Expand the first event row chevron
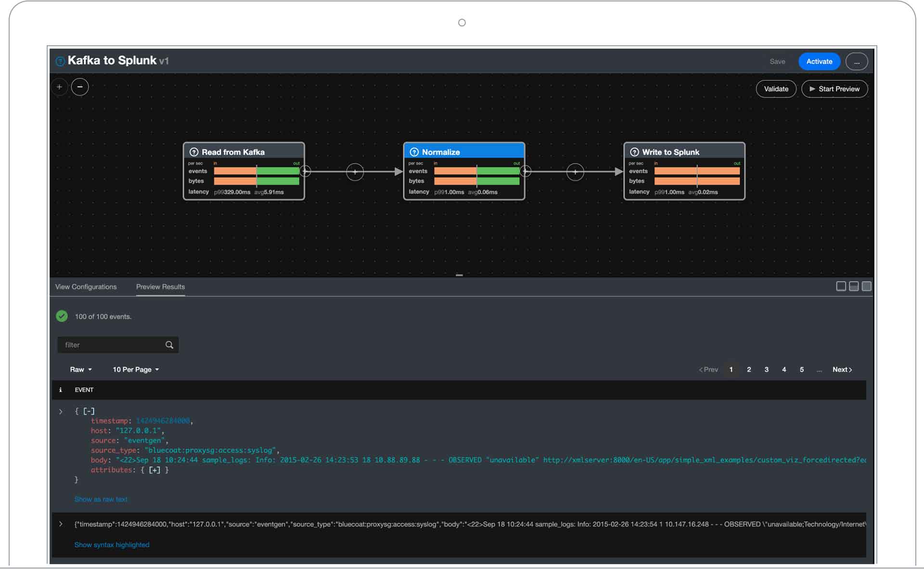The image size is (924, 569). (x=61, y=412)
